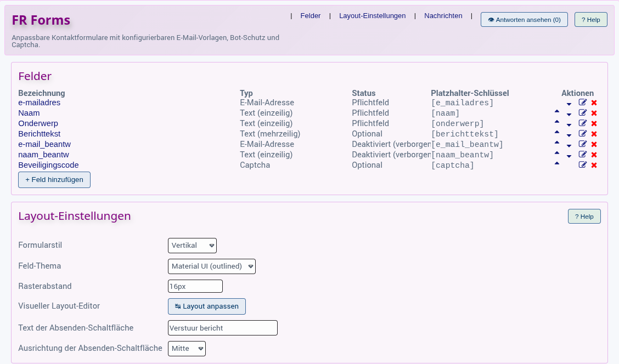Focus the Text der Absenden-Schaltfläche input

click(223, 328)
